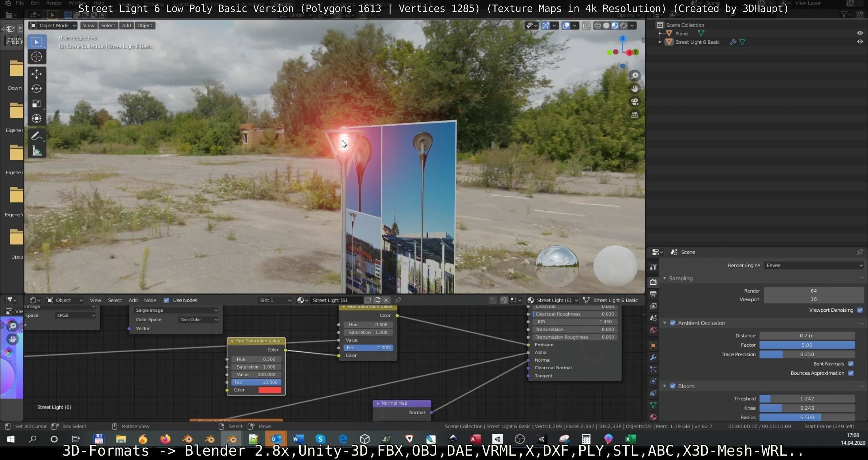This screenshot has width=868, height=460.
Task: Uncheck the Use Nodes checkbox
Action: [x=166, y=300]
